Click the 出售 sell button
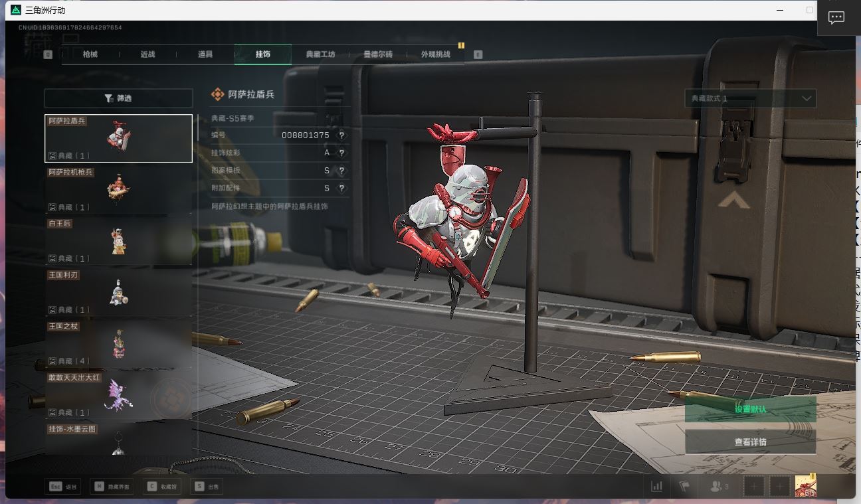This screenshot has width=861, height=504. pos(207,487)
